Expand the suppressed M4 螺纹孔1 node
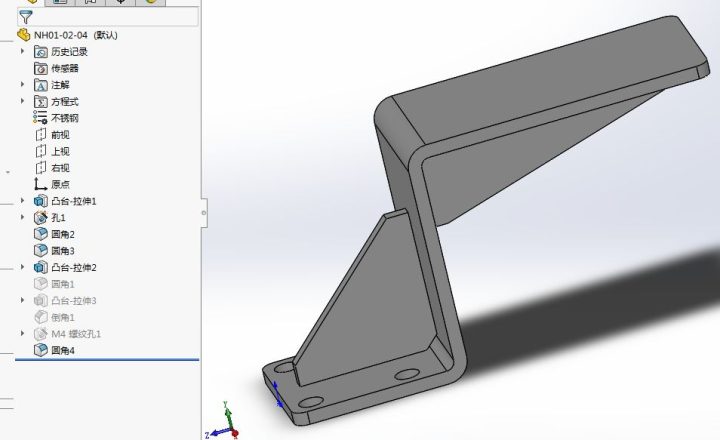Image resolution: width=720 pixels, height=440 pixels. [x=22, y=333]
